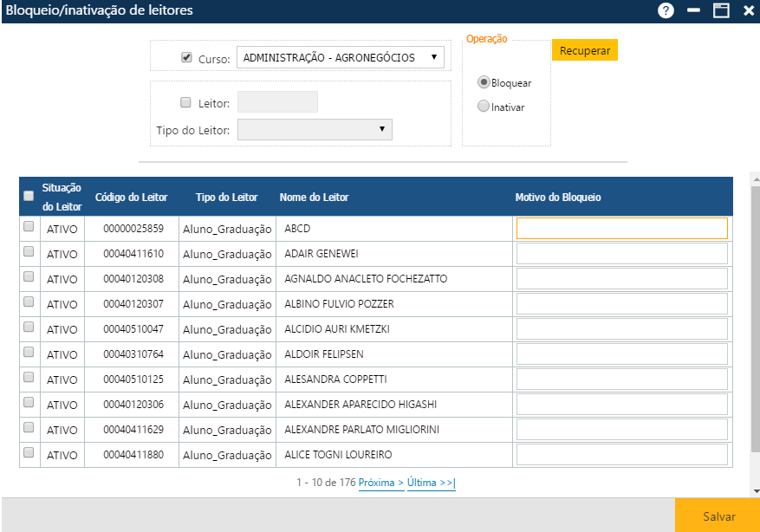Image resolution: width=760 pixels, height=532 pixels.
Task: Click the Motivo do Bloqueio field for ALICE TOGNI LOUREIRO
Action: pos(622,454)
